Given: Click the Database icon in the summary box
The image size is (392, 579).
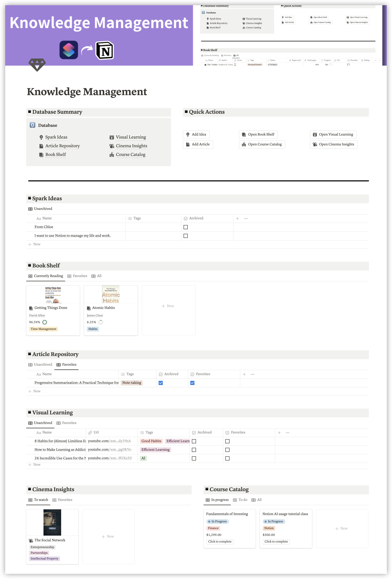Looking at the screenshot, I should point(32,125).
